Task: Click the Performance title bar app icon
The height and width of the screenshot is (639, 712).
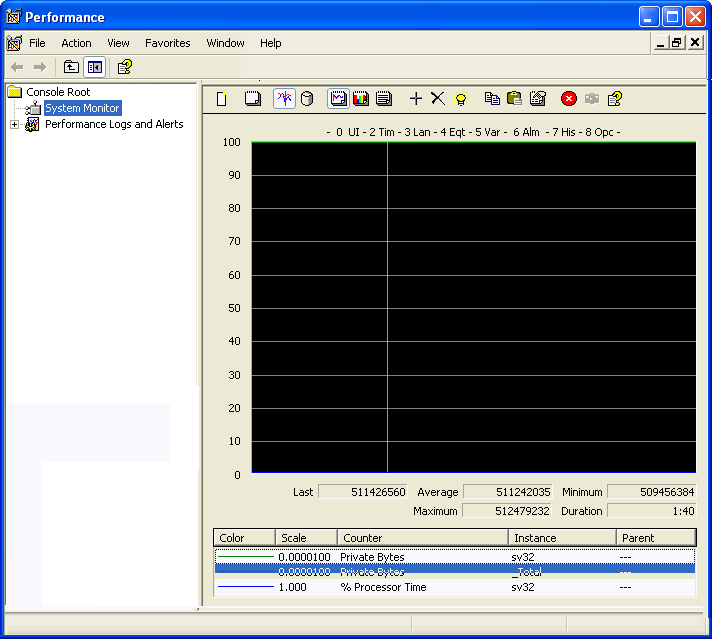Action: 14,17
